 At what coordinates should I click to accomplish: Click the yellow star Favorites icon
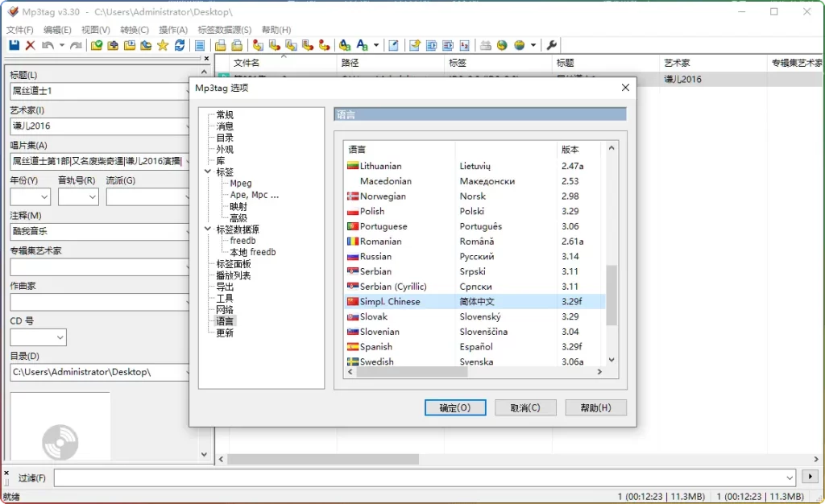163,45
